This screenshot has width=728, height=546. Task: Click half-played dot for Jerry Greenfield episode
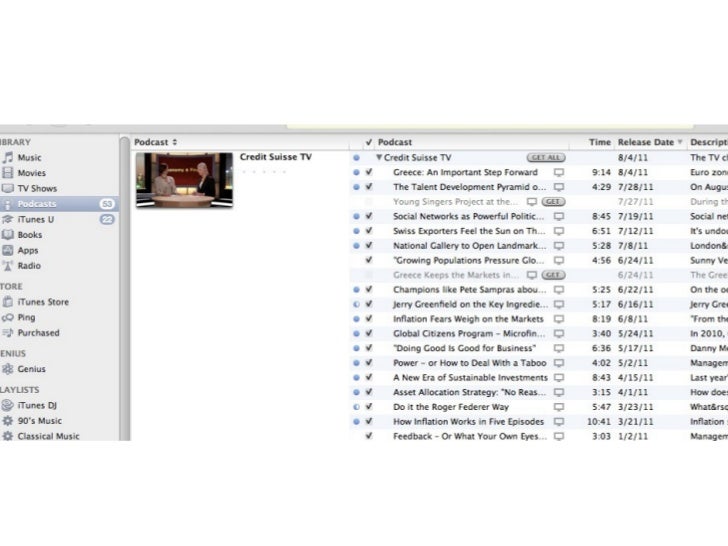click(357, 305)
